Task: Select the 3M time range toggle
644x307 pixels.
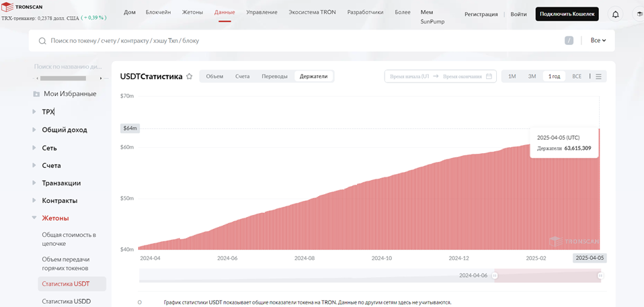Action: (x=532, y=77)
